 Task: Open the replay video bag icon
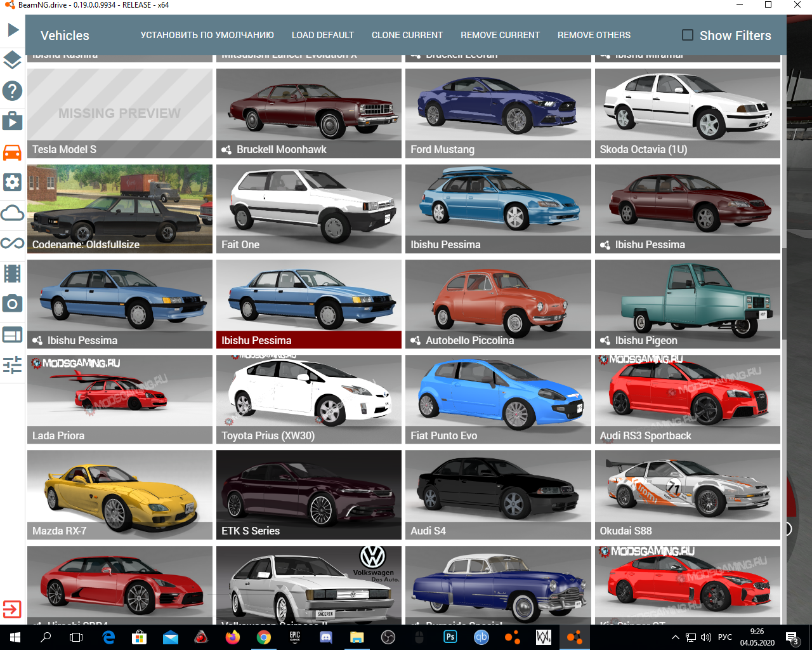13,121
